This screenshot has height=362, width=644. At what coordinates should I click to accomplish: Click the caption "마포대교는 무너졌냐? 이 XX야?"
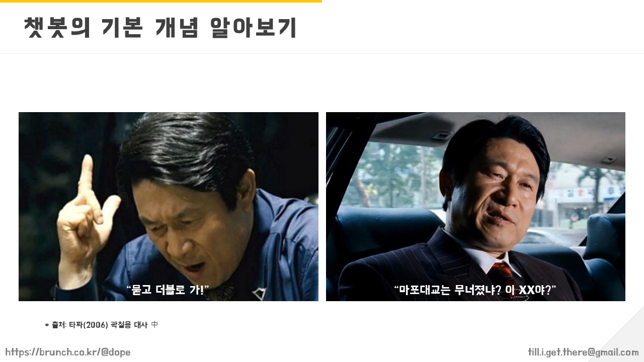475,290
